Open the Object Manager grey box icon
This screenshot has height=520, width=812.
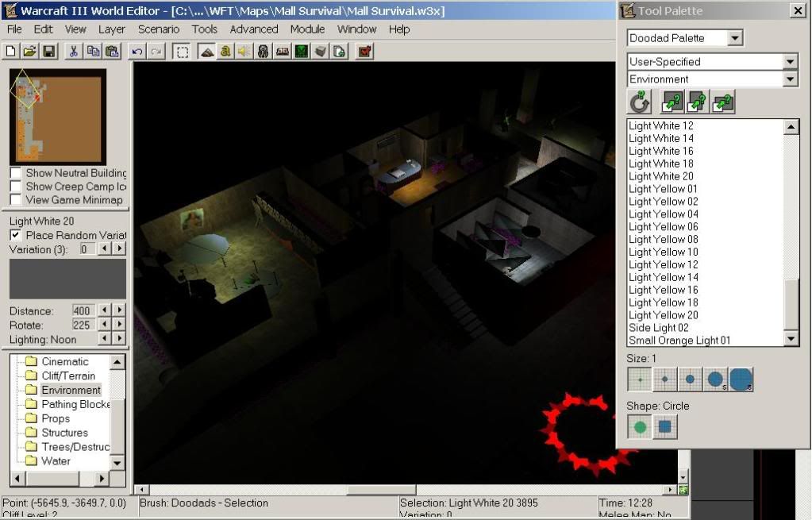tap(321, 52)
